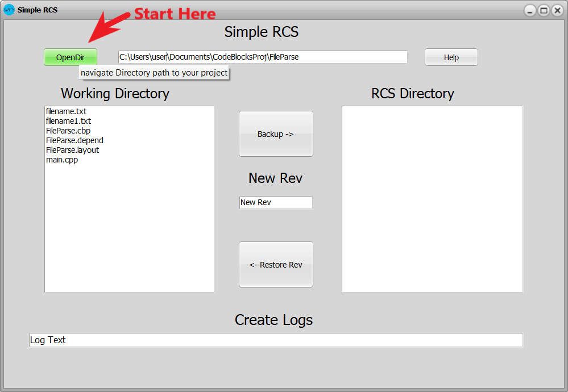Click the Simple RCS app icon in title bar
568x392 pixels.
point(9,10)
